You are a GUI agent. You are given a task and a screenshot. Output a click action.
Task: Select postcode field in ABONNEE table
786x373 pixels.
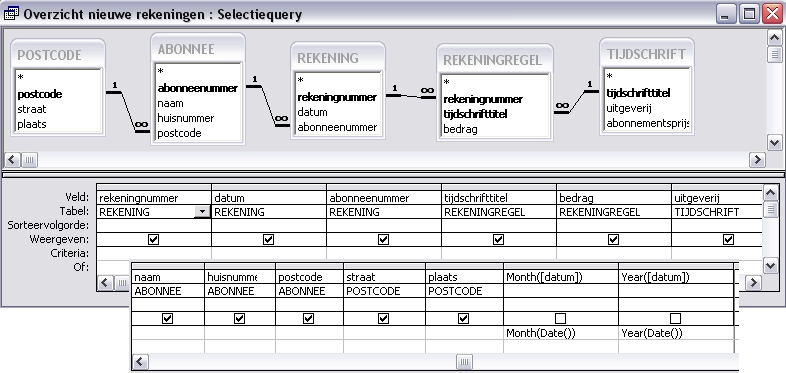coord(179,133)
